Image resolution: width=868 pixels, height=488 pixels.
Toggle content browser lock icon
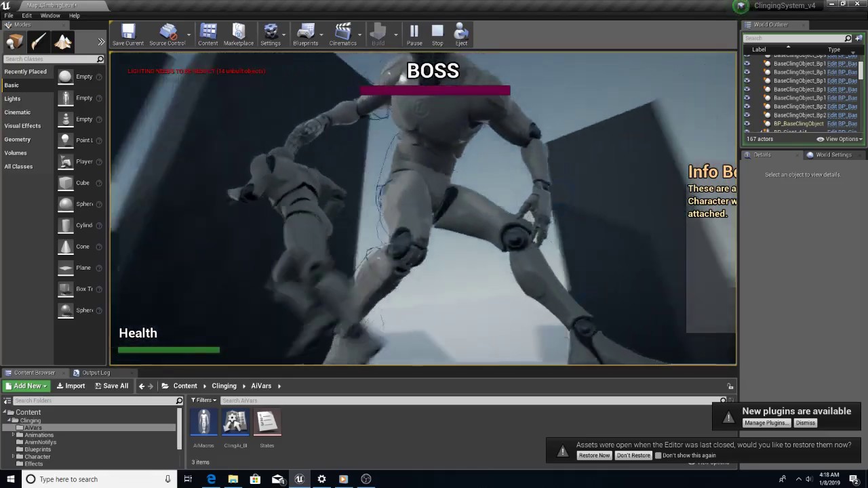pyautogui.click(x=731, y=386)
